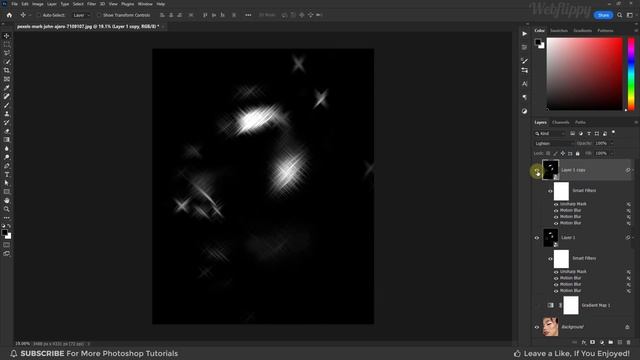The image size is (640, 360).
Task: Open the Window menu
Action: tap(145, 4)
